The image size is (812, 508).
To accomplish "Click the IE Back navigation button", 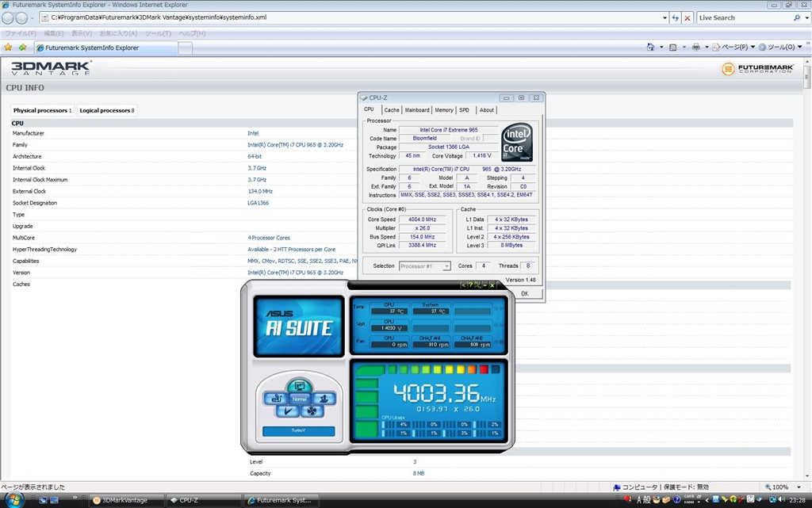I will coord(8,18).
